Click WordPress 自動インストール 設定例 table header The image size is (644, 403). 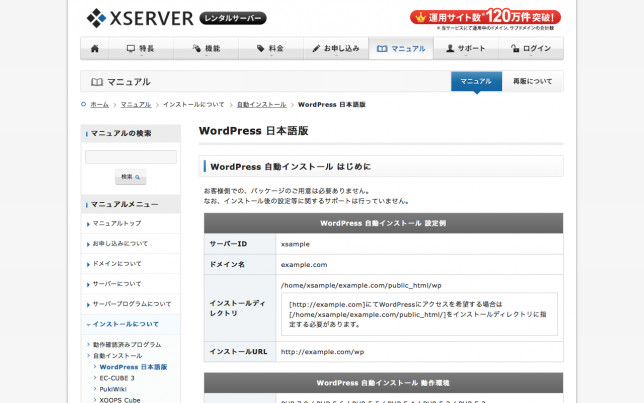pyautogui.click(x=383, y=223)
